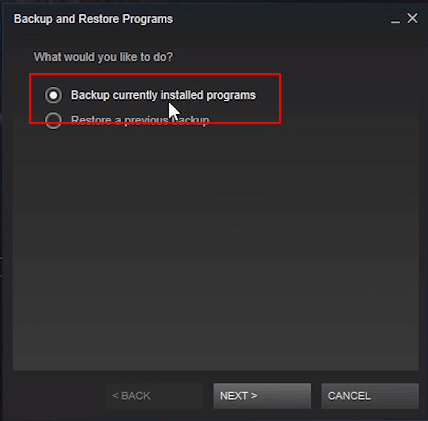The height and width of the screenshot is (421, 428).
Task: Click the greyed-out < BACK button
Action: coord(154,396)
